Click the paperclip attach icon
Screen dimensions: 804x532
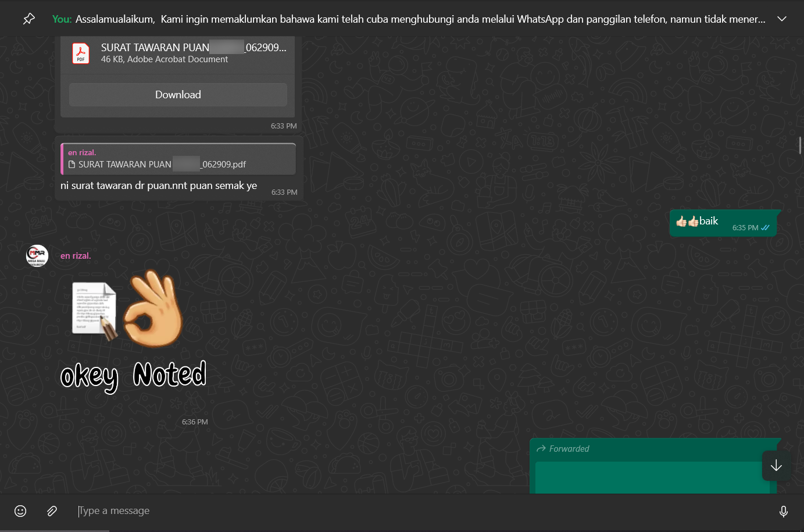(52, 511)
